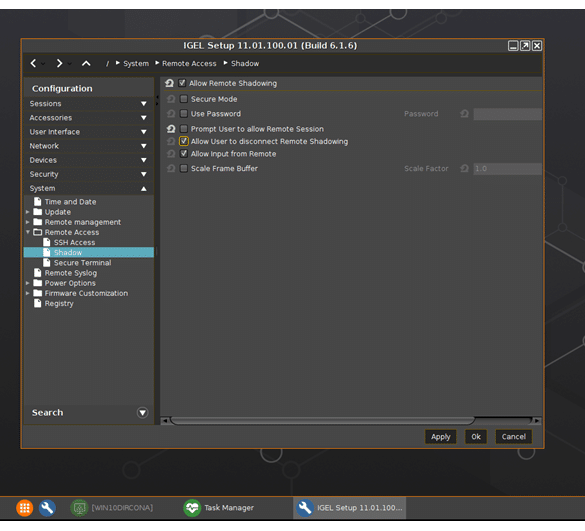Expand the Update folder
The height and width of the screenshot is (531, 585).
click(28, 212)
